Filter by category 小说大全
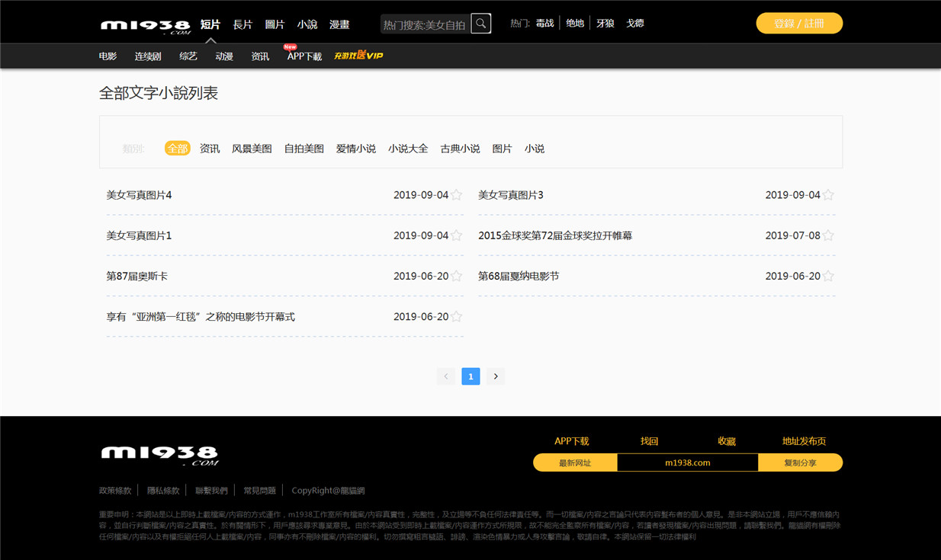The image size is (941, 560). [x=408, y=149]
